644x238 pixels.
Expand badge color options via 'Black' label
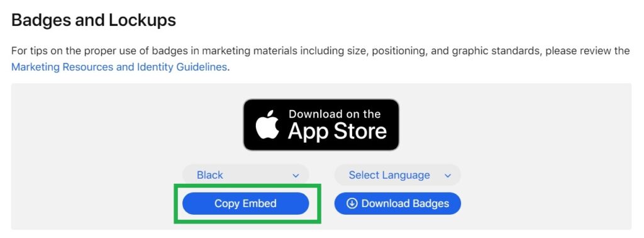click(x=210, y=175)
